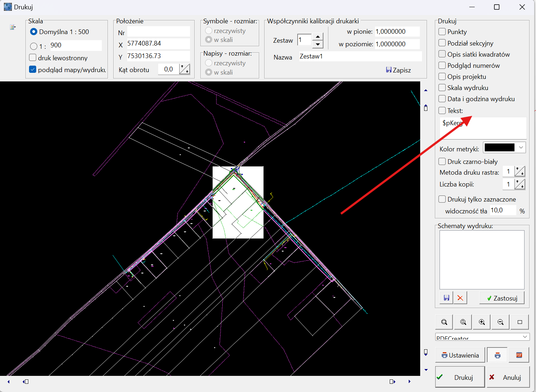536x392 pixels.
Task: Click the white print area in the map preview
Action: (x=238, y=202)
